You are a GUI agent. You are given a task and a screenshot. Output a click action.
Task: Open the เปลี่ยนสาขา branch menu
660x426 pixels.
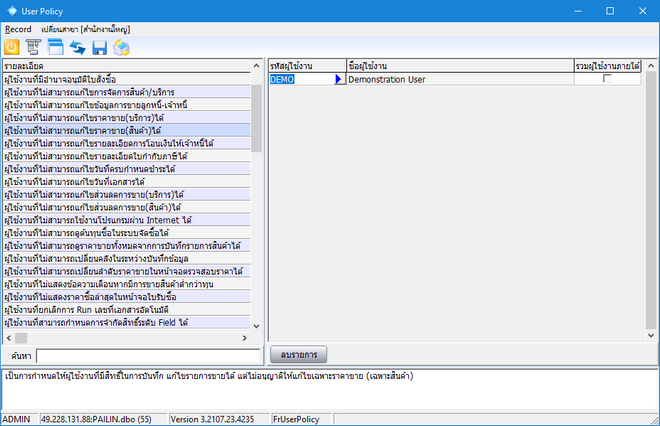pyautogui.click(x=86, y=29)
